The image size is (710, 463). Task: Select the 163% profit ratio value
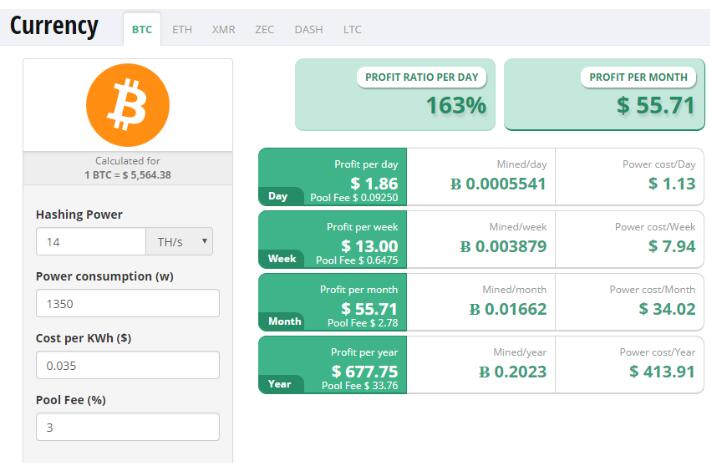point(456,105)
